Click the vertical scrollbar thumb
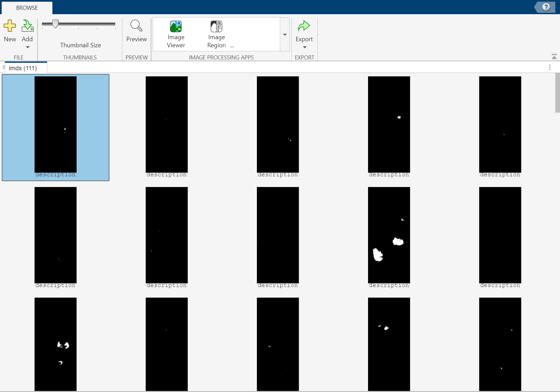Image resolution: width=560 pixels, height=392 pixels. [x=557, y=93]
